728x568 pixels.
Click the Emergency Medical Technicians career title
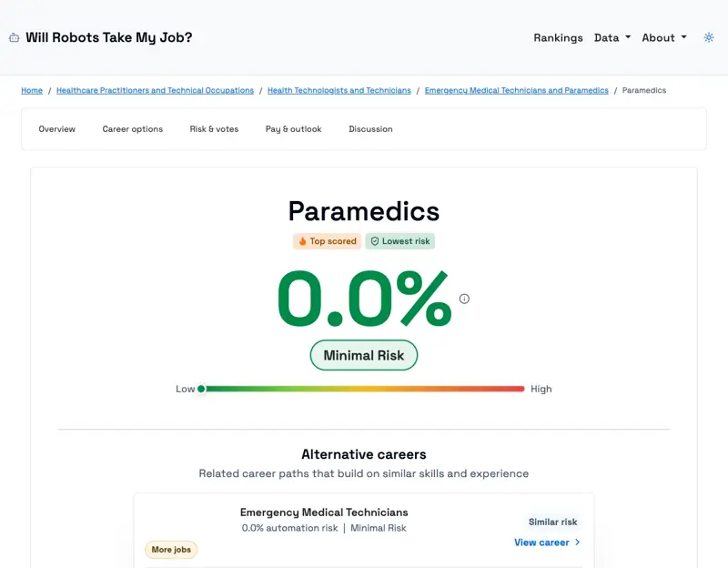coord(324,512)
